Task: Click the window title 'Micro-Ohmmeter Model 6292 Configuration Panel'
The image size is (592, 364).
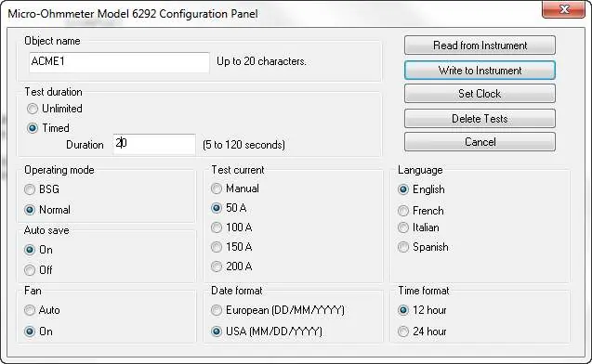Action: (133, 14)
